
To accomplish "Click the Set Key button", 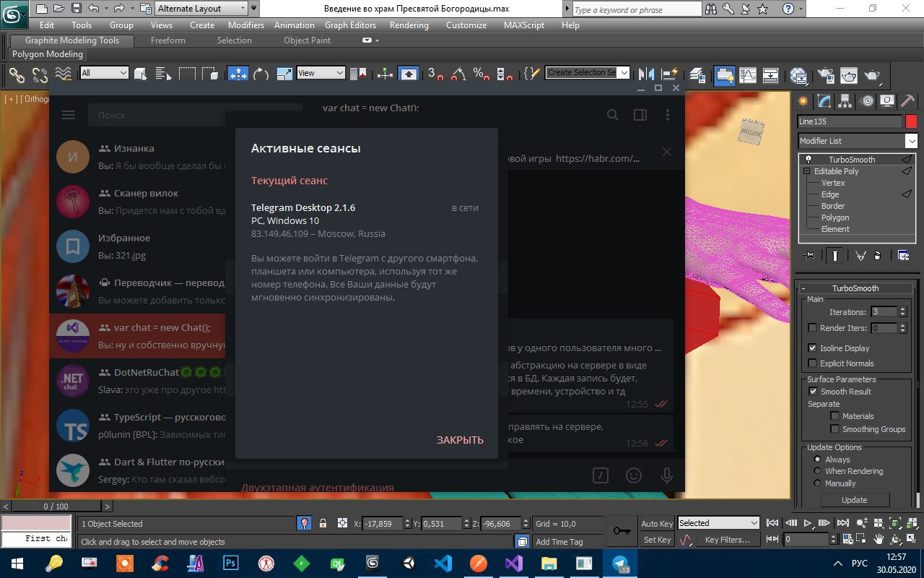I will (657, 540).
